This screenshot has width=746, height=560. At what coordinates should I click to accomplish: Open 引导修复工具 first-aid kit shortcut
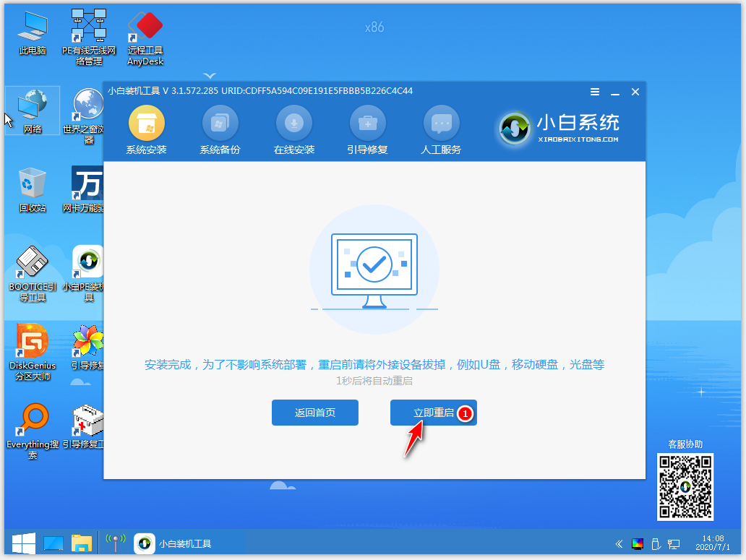click(x=86, y=426)
